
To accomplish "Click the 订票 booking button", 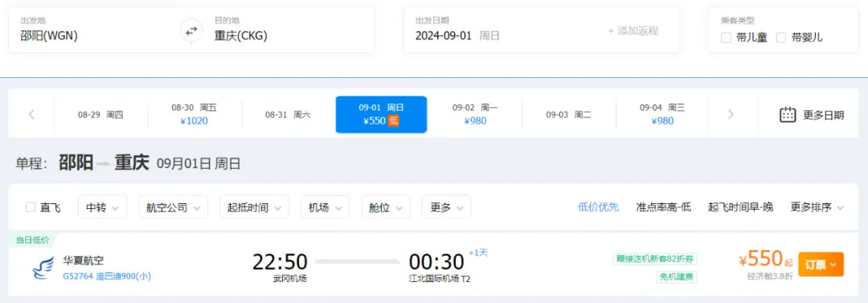I will point(821,264).
